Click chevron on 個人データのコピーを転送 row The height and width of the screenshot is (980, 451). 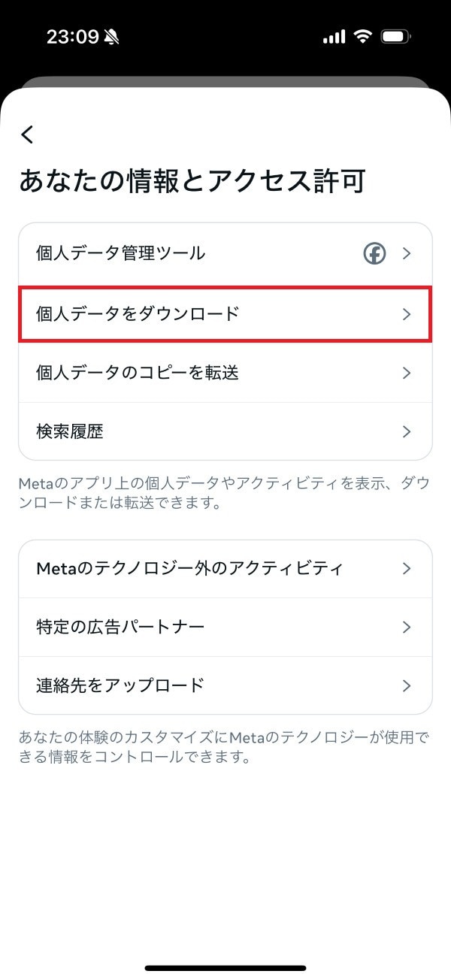pos(407,374)
